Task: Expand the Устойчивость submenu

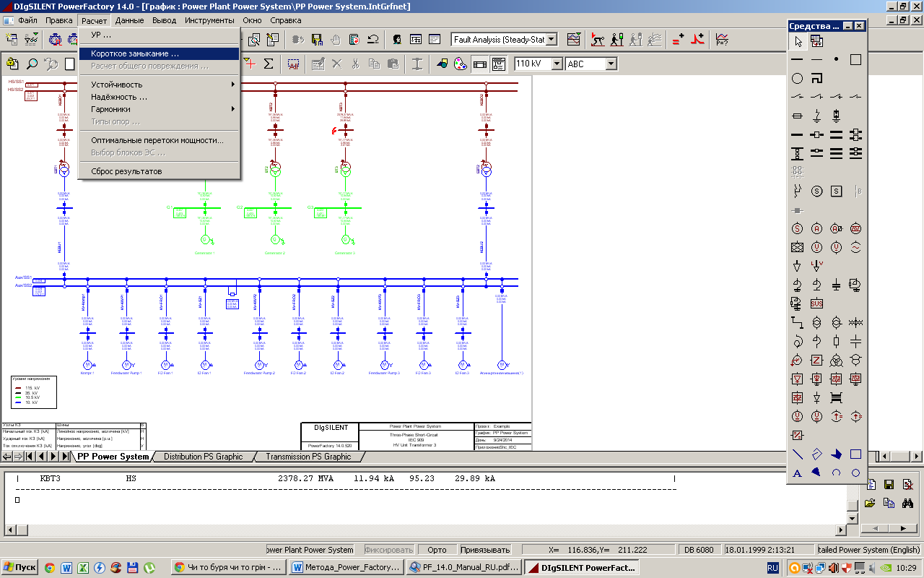Action: (159, 85)
